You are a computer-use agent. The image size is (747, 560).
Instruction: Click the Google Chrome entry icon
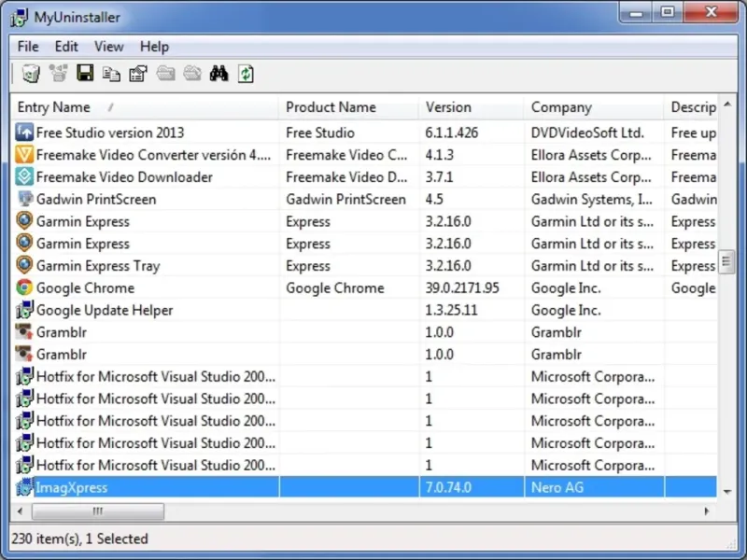tap(25, 288)
